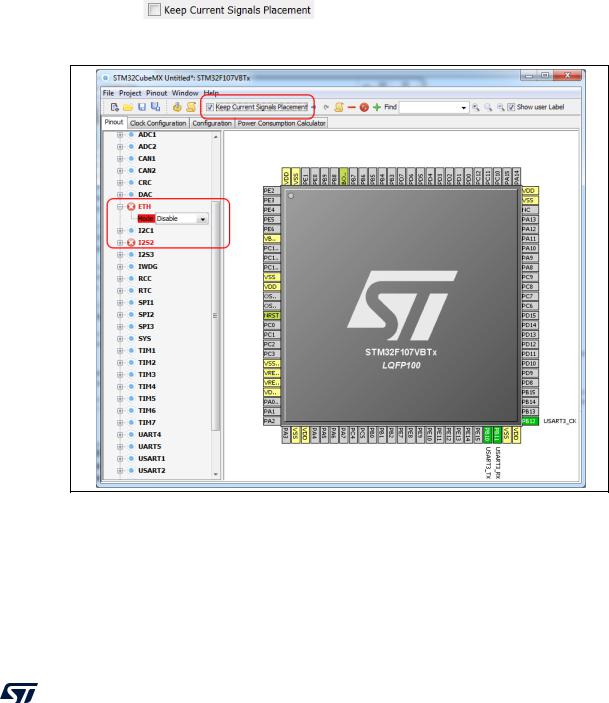Switch to the Clock Configuration tab
The height and width of the screenshot is (703, 609).
[x=158, y=123]
